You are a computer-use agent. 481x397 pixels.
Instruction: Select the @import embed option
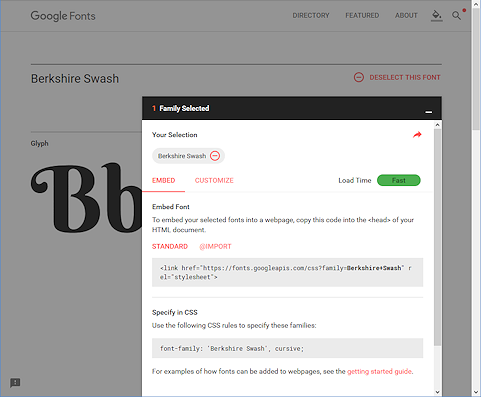(215, 246)
